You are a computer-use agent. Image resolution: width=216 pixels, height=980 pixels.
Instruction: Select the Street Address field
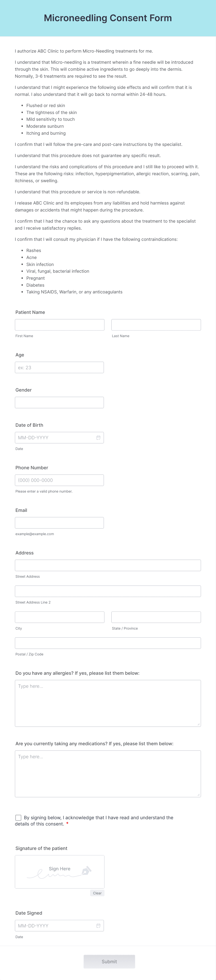click(108, 565)
